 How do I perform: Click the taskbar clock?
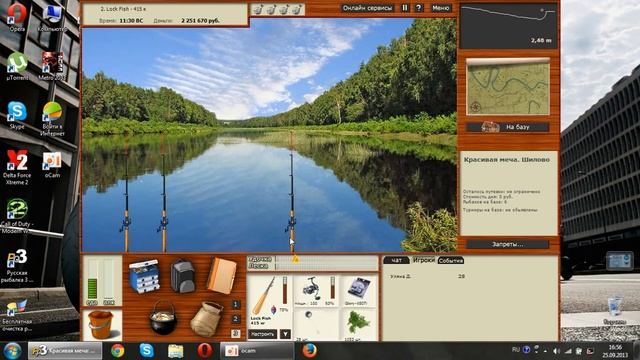point(615,351)
